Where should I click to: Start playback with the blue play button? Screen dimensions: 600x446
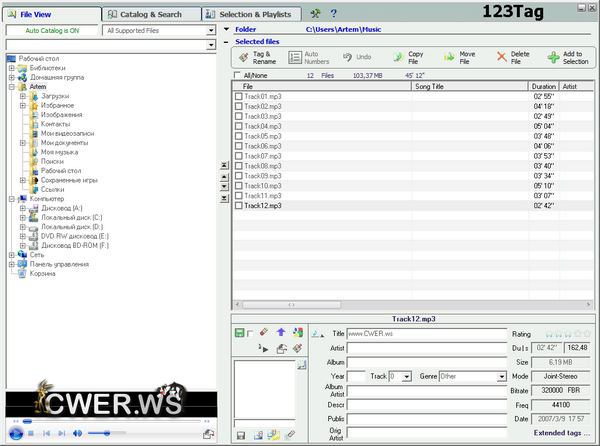(16, 433)
